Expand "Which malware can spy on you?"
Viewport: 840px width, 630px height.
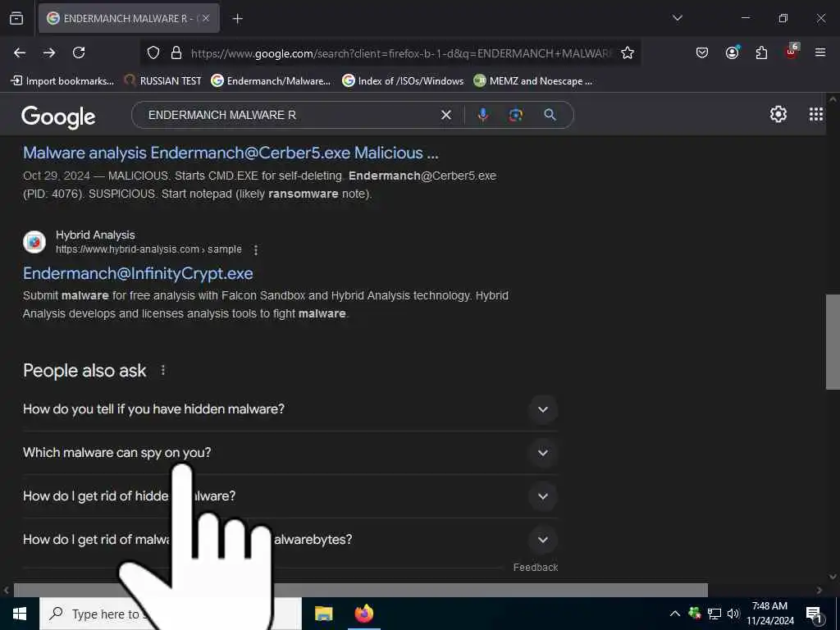point(290,453)
